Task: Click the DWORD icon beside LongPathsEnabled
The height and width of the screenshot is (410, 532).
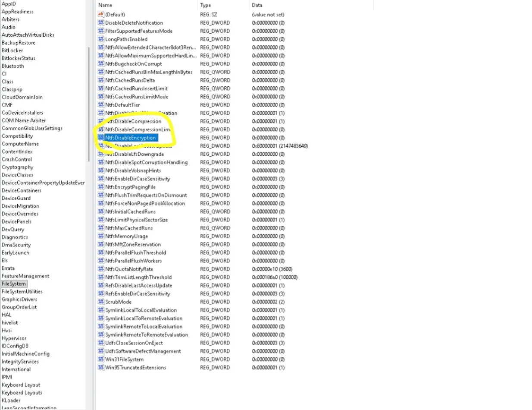Action: point(101,39)
